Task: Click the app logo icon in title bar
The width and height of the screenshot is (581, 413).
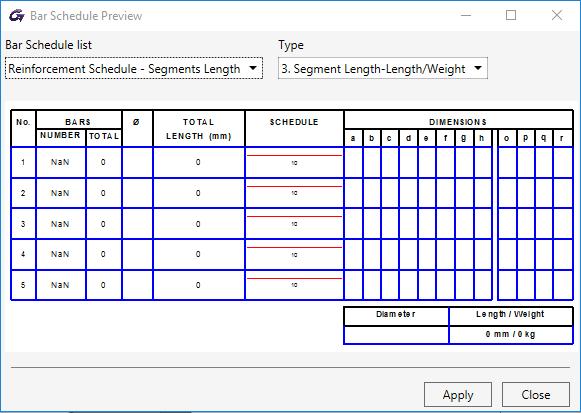Action: tap(17, 16)
